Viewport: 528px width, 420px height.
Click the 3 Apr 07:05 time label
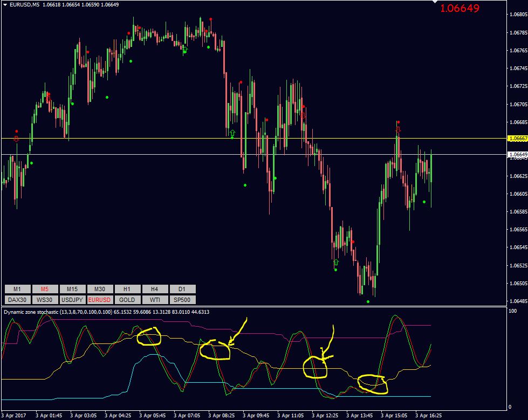pos(187,416)
